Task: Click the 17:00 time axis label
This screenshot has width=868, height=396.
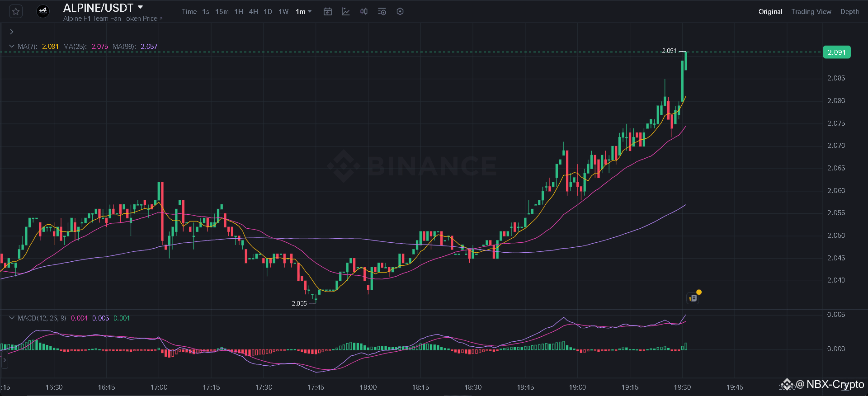Action: point(159,387)
